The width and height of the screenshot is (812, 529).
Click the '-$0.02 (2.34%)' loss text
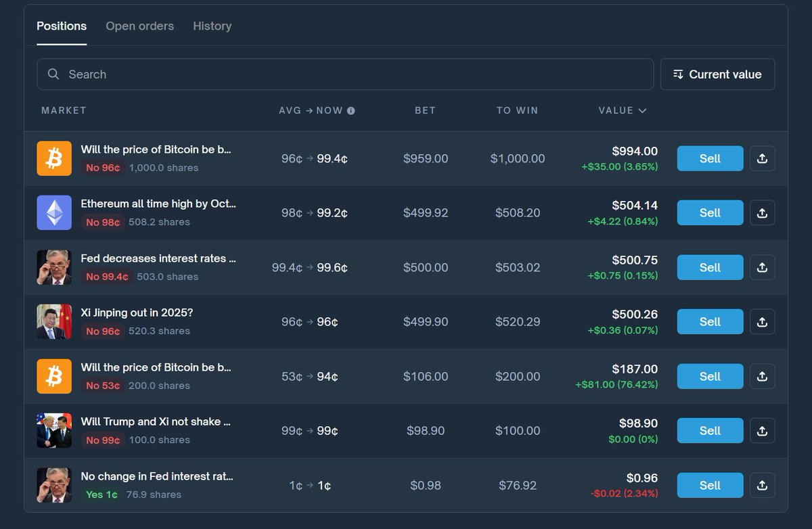624,493
